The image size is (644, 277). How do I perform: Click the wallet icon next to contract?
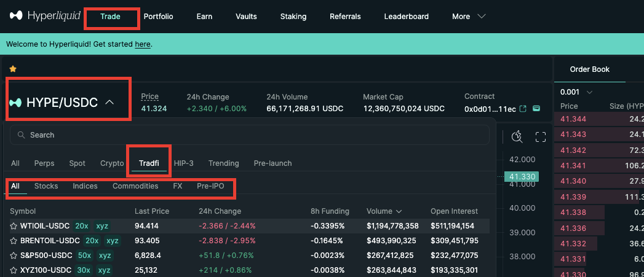(536, 109)
